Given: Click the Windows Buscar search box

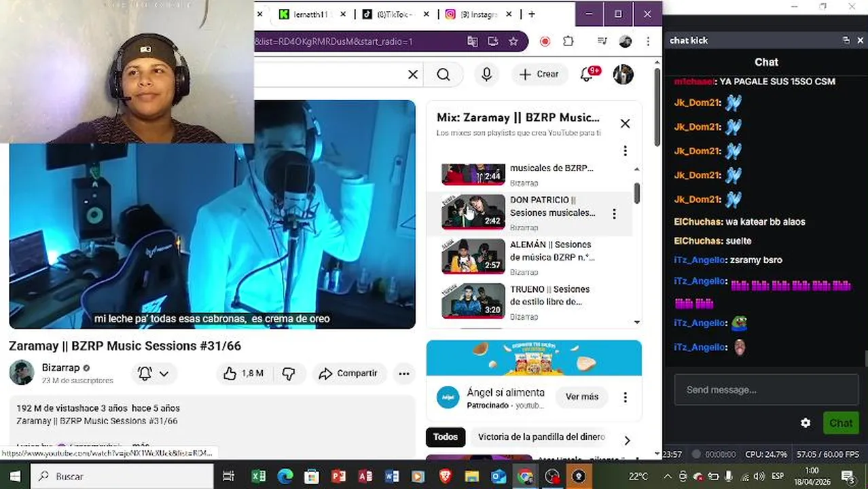Looking at the screenshot, I should (x=122, y=476).
